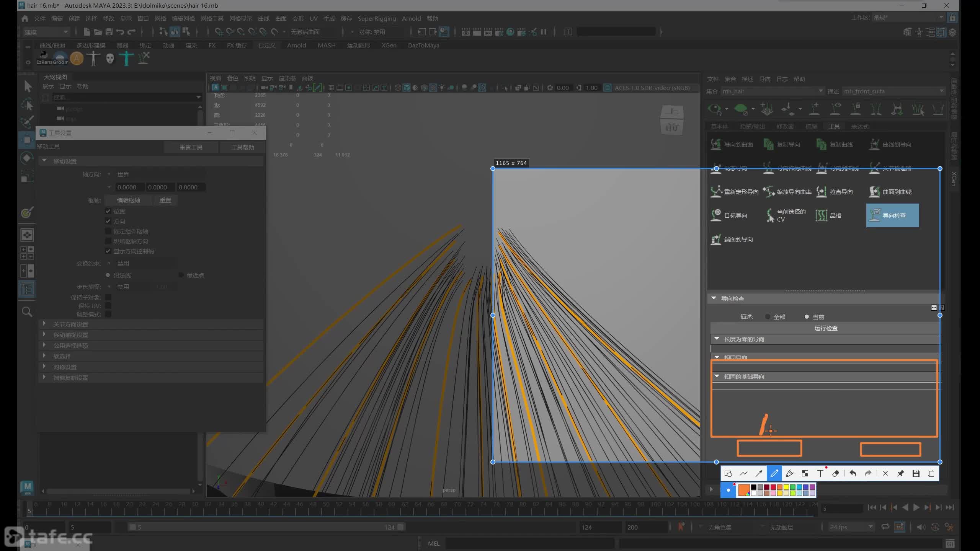The image size is (980, 551).
Task: Click the 导向到曲面 tool icon
Action: [715, 144]
